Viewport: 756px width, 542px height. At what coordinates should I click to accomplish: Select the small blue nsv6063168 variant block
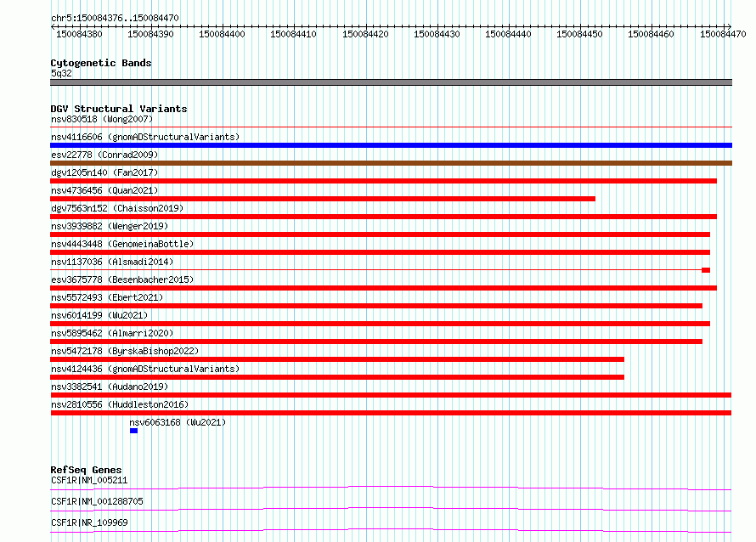(x=133, y=431)
